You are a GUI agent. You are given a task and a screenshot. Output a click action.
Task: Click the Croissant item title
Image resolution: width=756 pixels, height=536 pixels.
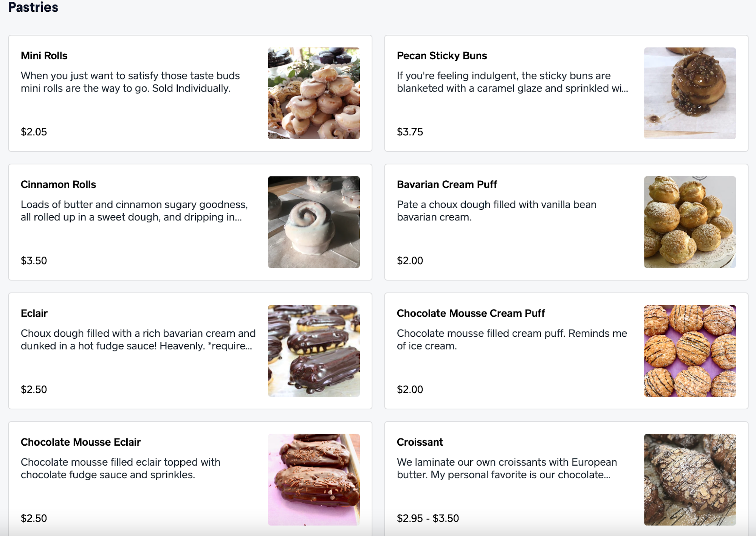420,442
